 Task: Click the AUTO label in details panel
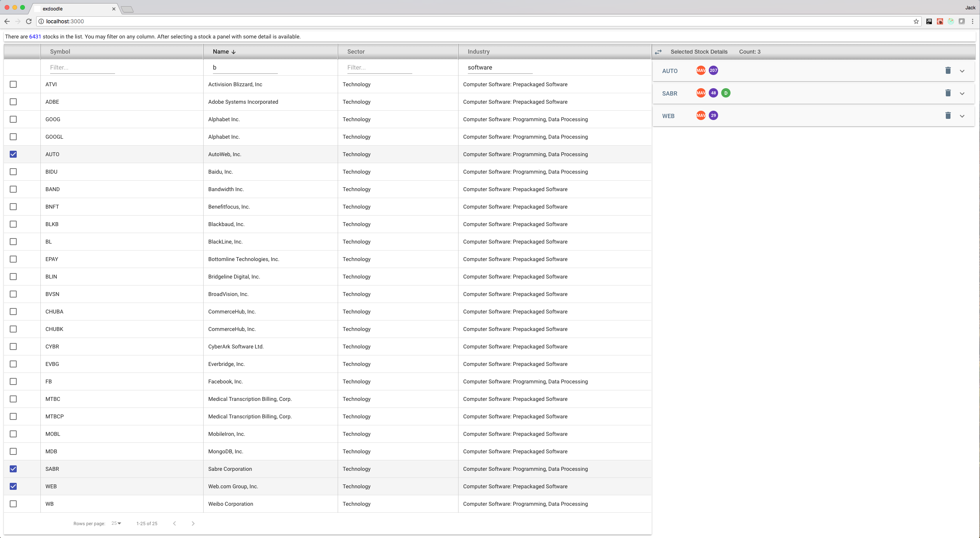pos(670,71)
